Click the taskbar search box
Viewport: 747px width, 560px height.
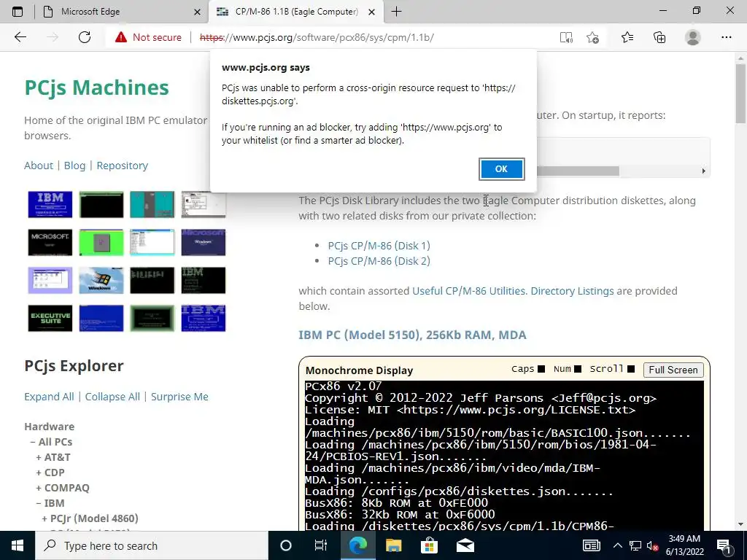(x=152, y=545)
